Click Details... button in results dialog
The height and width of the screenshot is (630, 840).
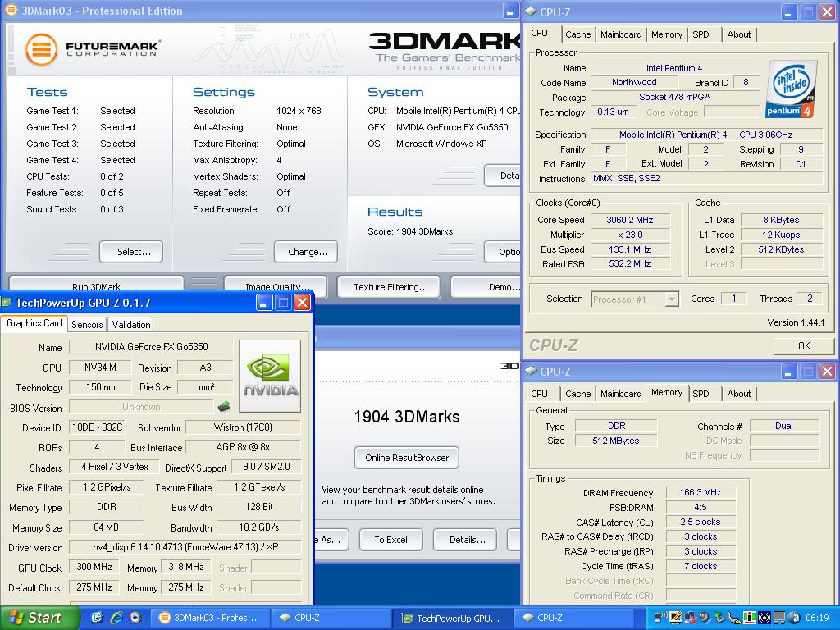pos(465,540)
